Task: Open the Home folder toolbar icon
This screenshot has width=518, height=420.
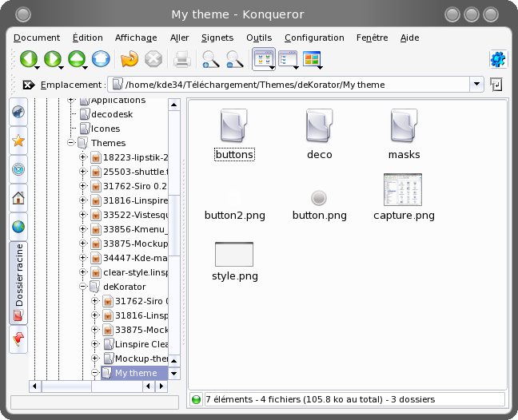Action: [101, 59]
